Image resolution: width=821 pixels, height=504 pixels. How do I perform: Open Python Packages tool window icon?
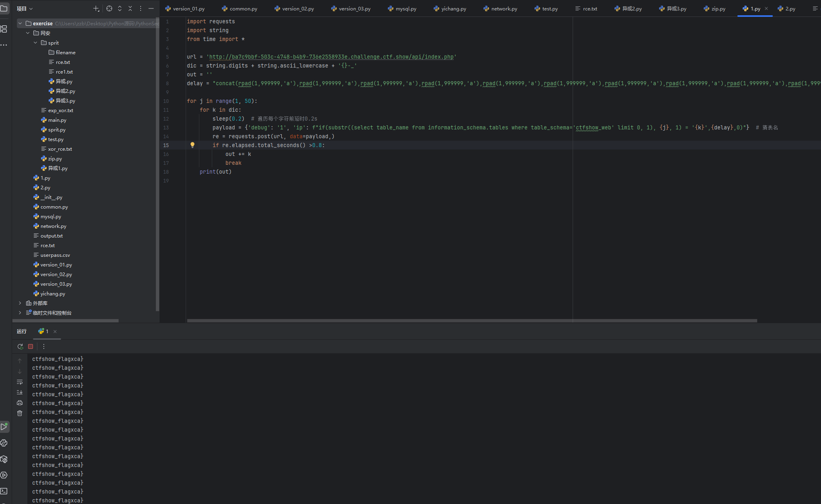click(4, 459)
